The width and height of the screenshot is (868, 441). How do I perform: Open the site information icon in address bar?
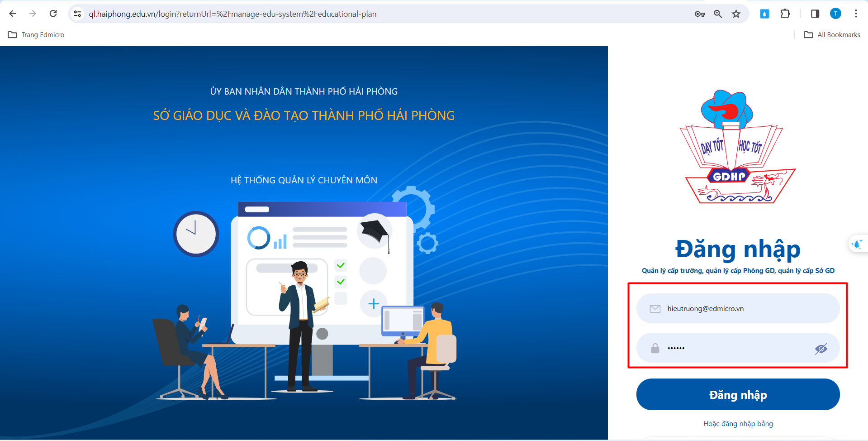point(78,14)
